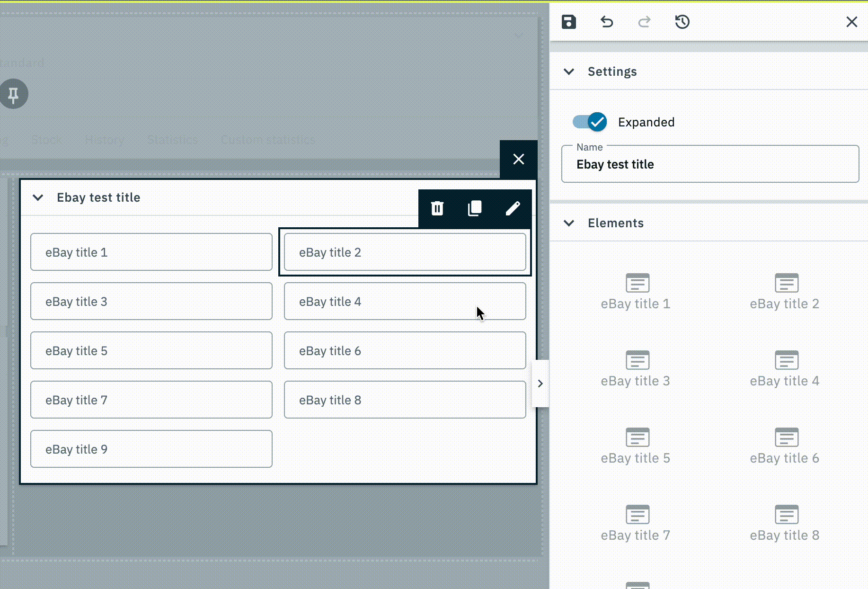Delete the Ebay test title group

(437, 208)
